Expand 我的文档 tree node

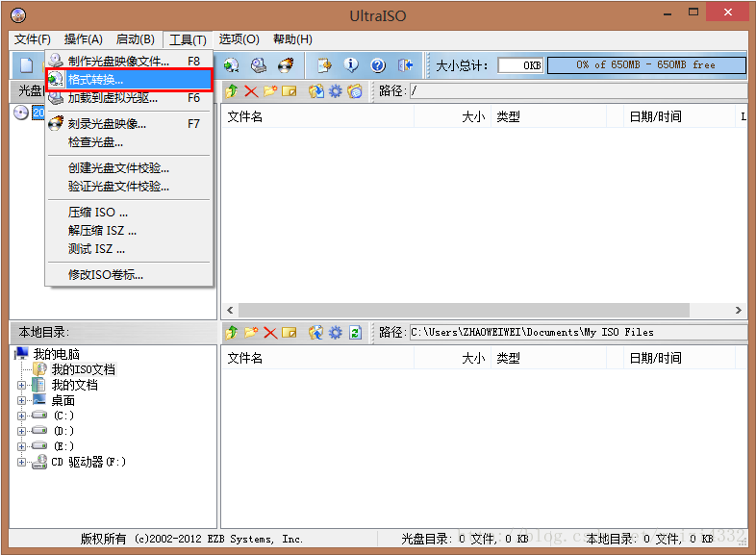[21, 386]
